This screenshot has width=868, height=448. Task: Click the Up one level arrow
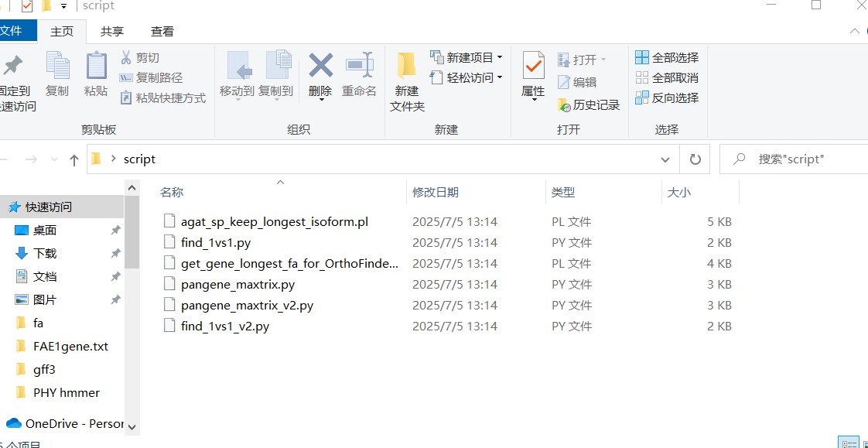coord(74,159)
